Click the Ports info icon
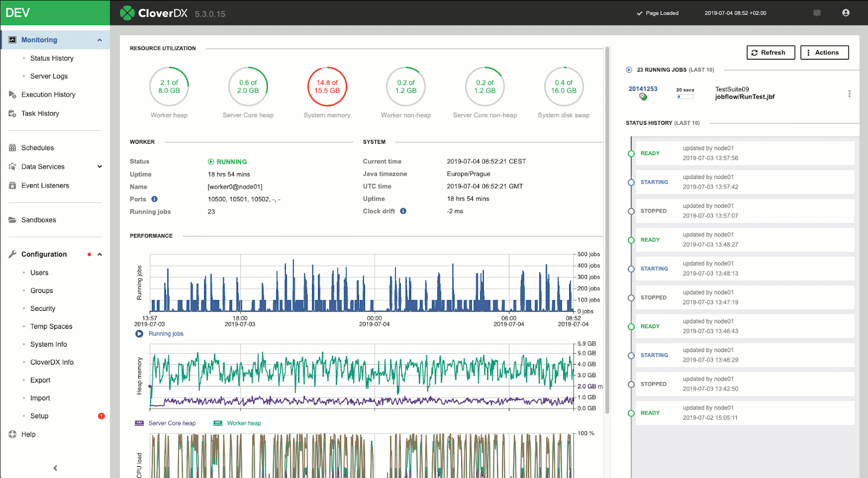Viewport: 868px width, 478px height. click(155, 199)
